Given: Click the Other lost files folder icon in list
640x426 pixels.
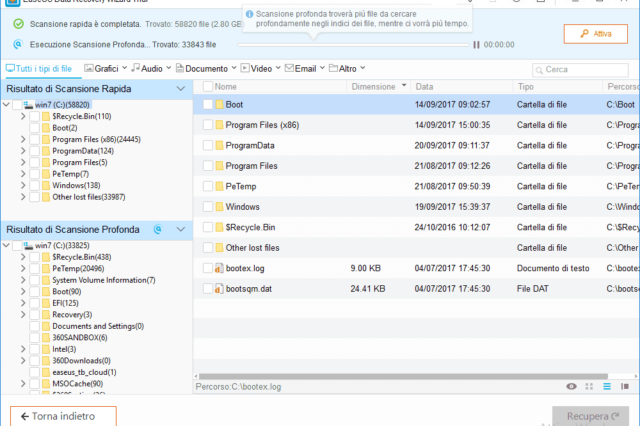Looking at the screenshot, I should coord(219,247).
